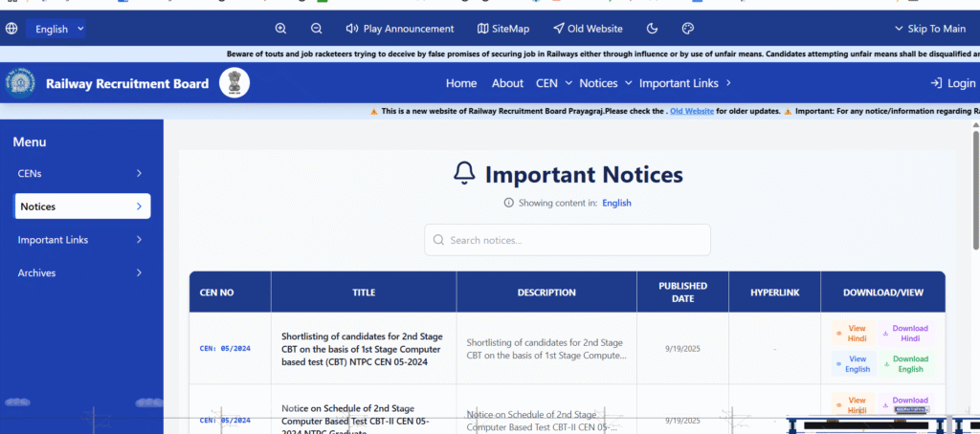Click the zoom in magnifier icon

[x=280, y=29]
